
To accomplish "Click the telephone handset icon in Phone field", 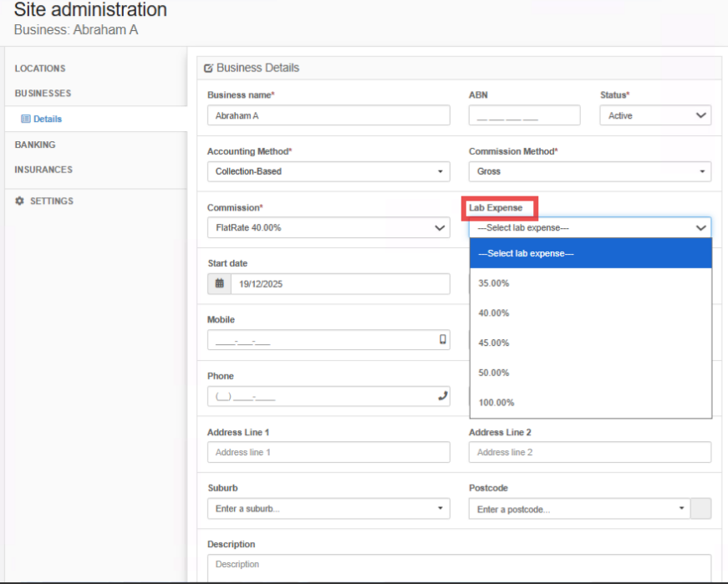I will 442,395.
